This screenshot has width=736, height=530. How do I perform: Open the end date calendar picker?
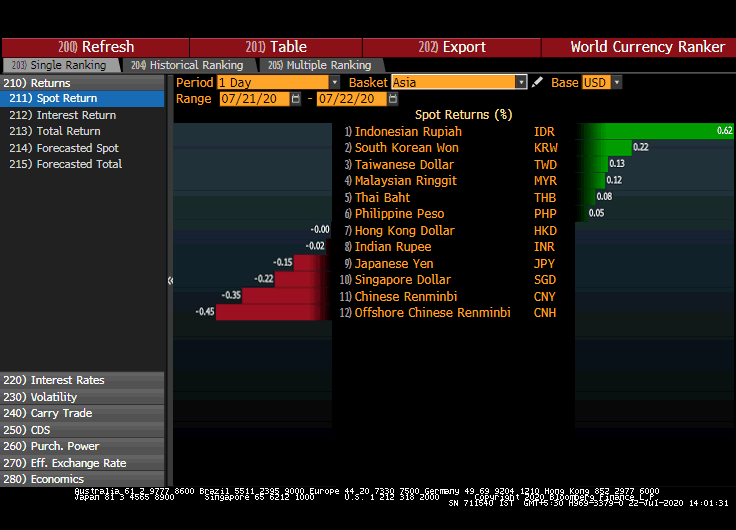(x=394, y=99)
